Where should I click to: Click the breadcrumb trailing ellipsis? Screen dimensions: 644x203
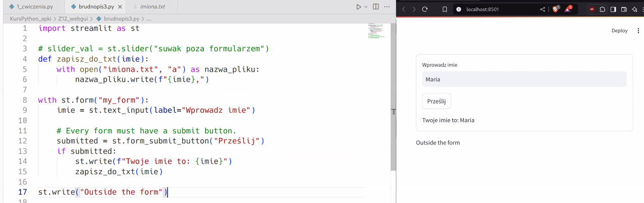pos(149,19)
